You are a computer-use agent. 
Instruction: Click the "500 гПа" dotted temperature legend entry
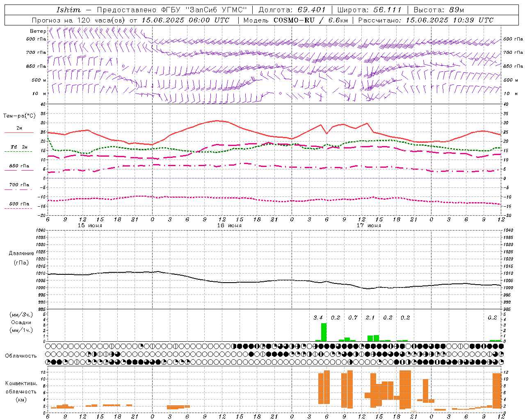click(19, 205)
